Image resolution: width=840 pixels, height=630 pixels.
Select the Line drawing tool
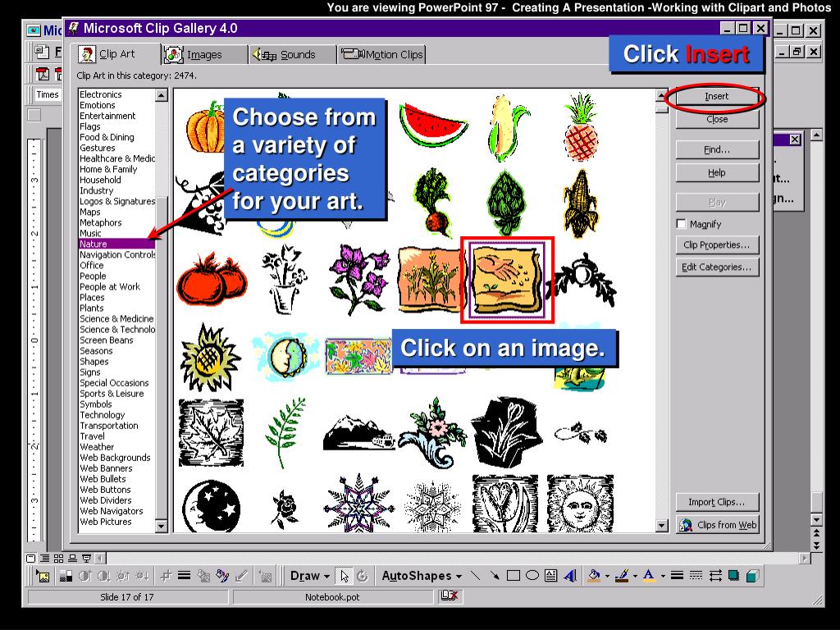coord(475,576)
